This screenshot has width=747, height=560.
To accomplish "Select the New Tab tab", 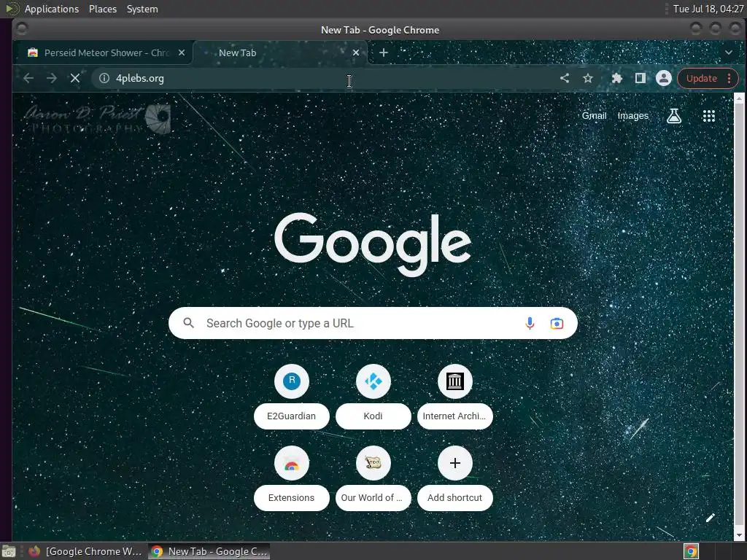I will pyautogui.click(x=280, y=52).
